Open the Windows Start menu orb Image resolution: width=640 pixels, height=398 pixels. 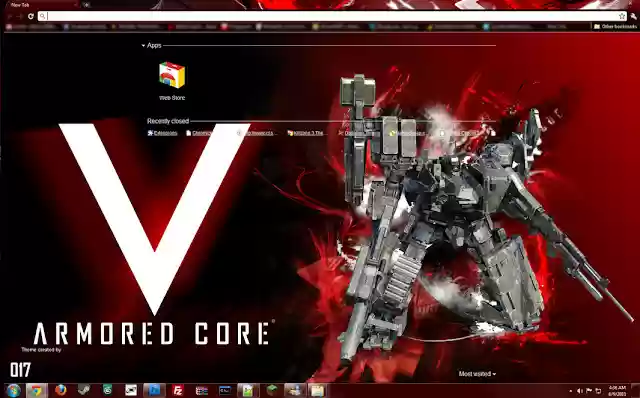click(x=13, y=390)
